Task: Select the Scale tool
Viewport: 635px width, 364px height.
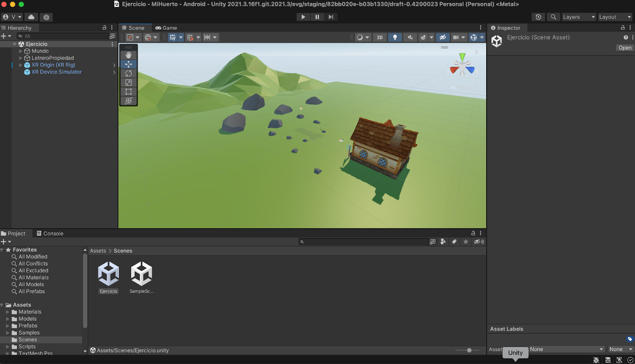Action: click(x=129, y=83)
